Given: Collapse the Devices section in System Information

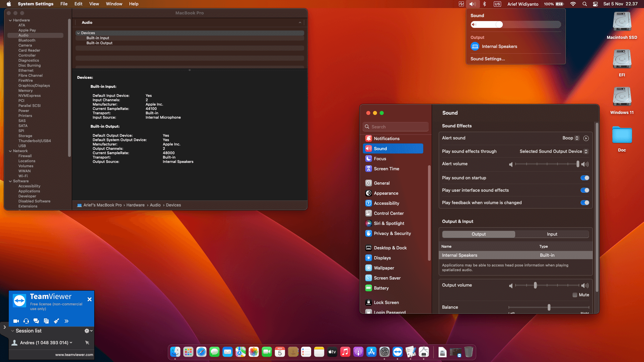Looking at the screenshot, I should 78,33.
